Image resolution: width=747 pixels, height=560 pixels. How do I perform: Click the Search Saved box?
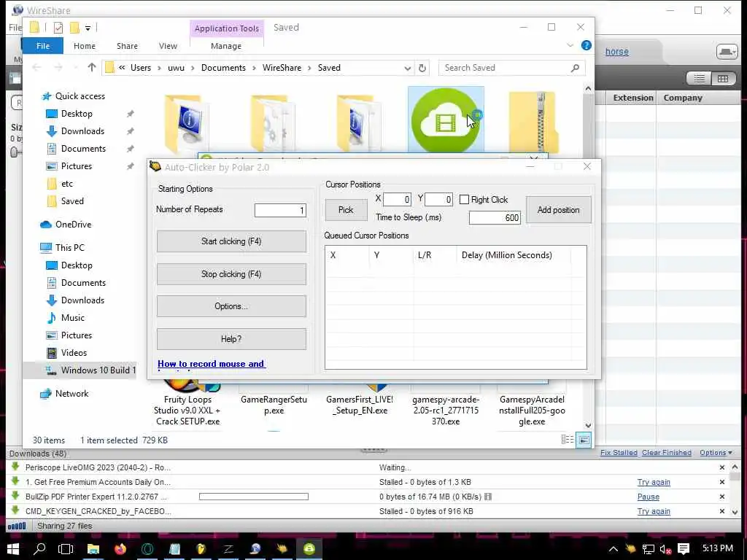[x=511, y=68]
